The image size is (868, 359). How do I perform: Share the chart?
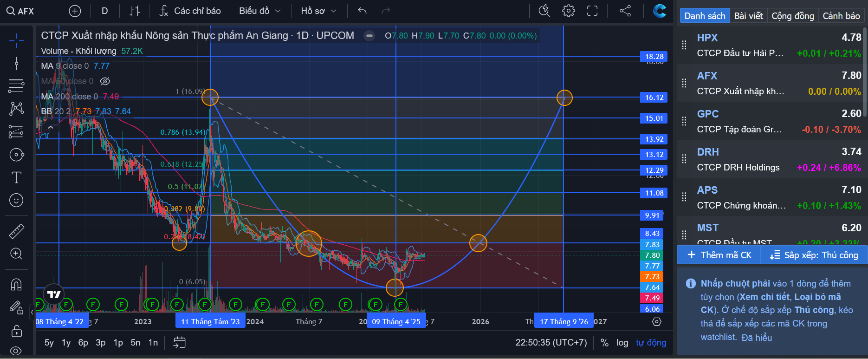pos(625,11)
